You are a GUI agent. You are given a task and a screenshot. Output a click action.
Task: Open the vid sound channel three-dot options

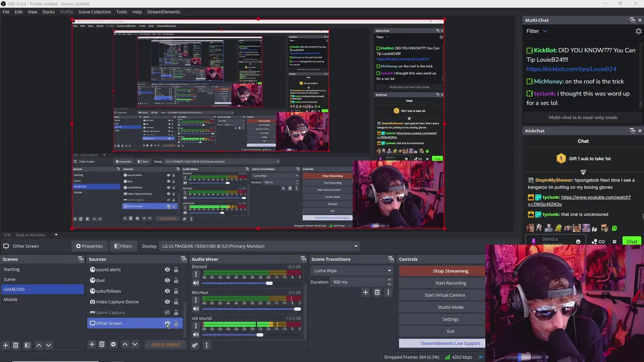pyautogui.click(x=196, y=326)
